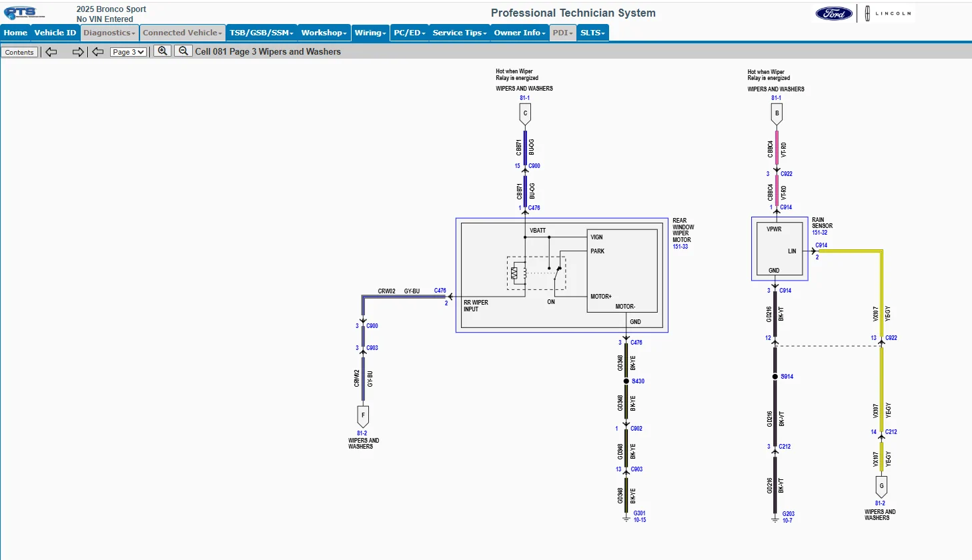
Task: Click off-page connector F on the GY-BU wire
Action: click(x=363, y=415)
